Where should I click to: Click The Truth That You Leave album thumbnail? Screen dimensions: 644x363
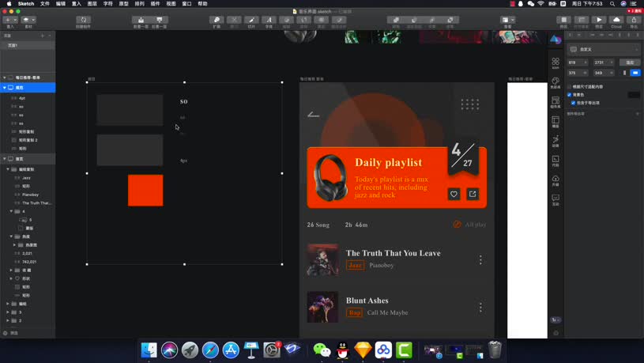pyautogui.click(x=323, y=259)
